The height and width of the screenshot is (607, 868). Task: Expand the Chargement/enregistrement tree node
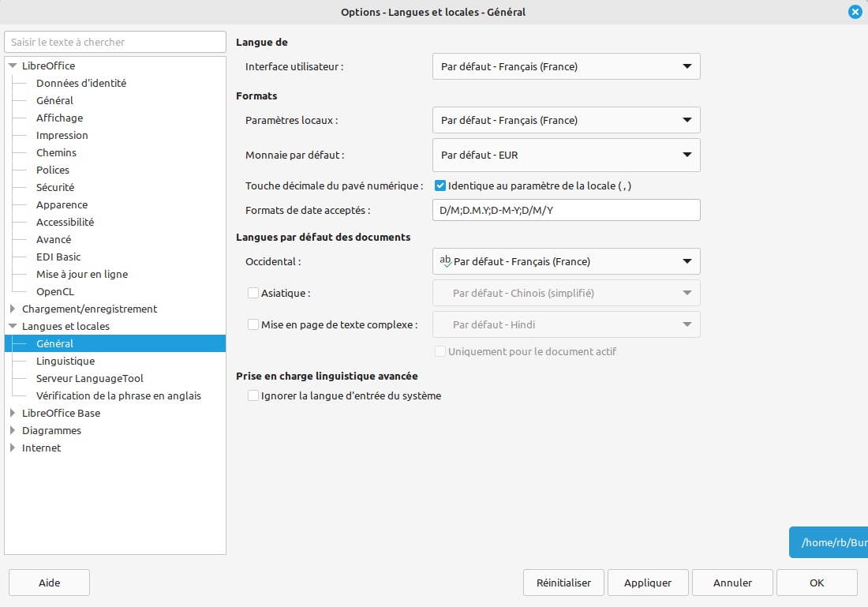[x=13, y=309]
